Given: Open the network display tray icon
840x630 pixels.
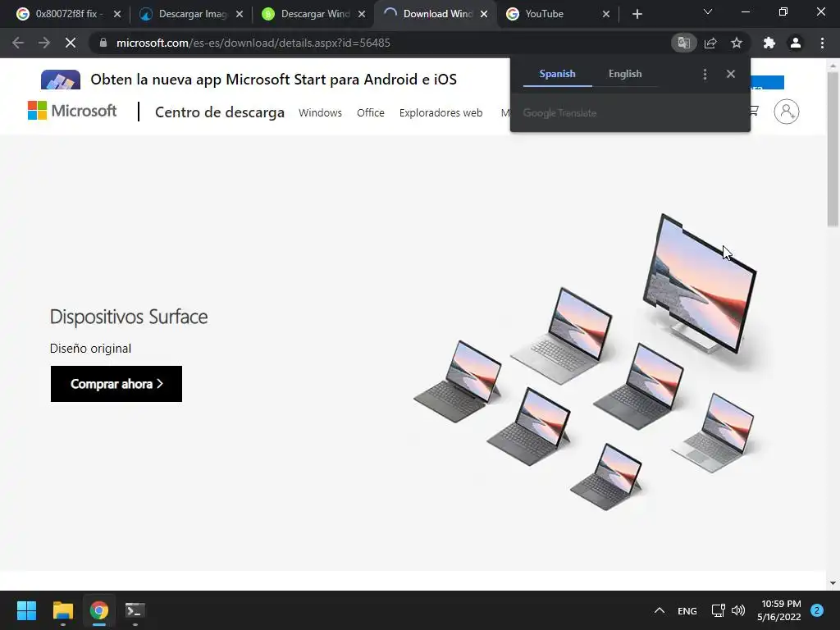Looking at the screenshot, I should (718, 610).
